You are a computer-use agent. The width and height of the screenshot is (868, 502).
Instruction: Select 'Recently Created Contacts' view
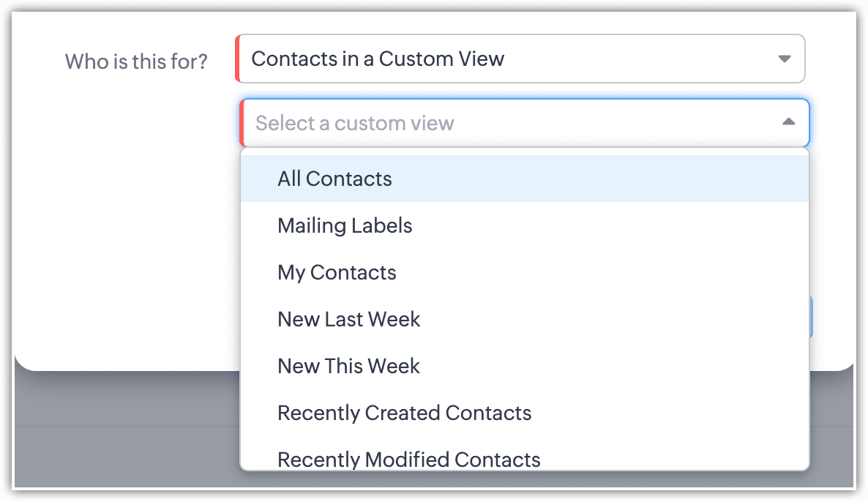click(x=404, y=413)
